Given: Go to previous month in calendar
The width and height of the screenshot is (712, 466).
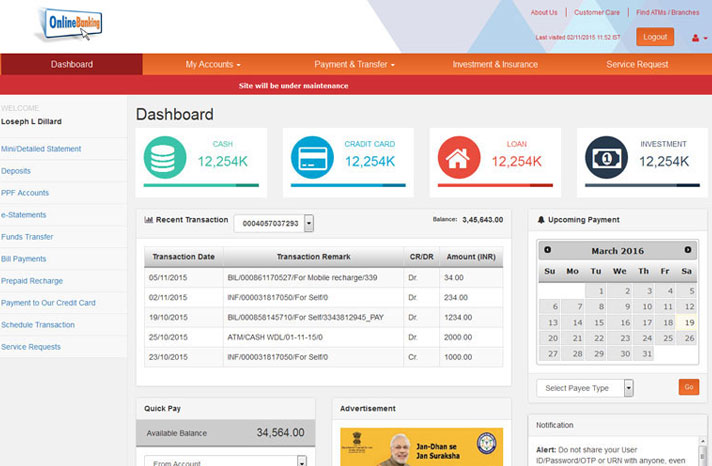Looking at the screenshot, I should pyautogui.click(x=548, y=250).
